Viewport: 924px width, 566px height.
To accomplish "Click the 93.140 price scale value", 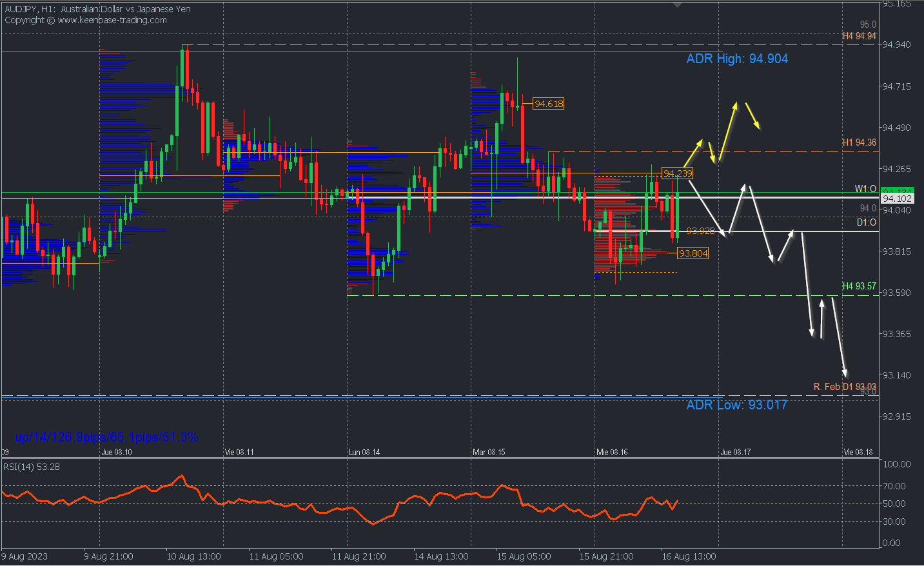I will (x=897, y=375).
